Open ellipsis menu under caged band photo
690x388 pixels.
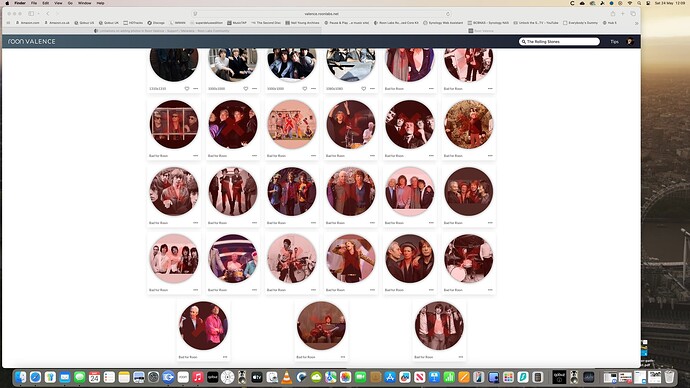pyautogui.click(x=196, y=156)
